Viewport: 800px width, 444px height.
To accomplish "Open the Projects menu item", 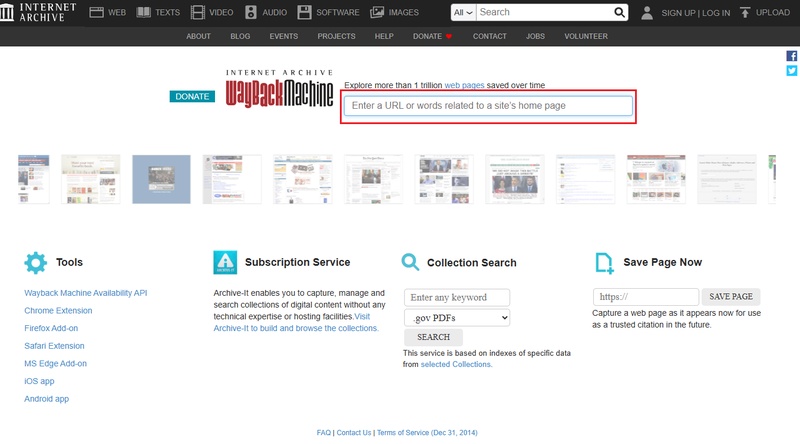I will 336,36.
